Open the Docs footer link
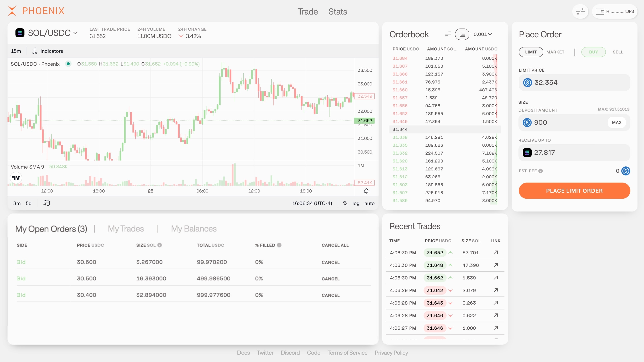Screen dimensions: 644x362 click(x=243, y=352)
